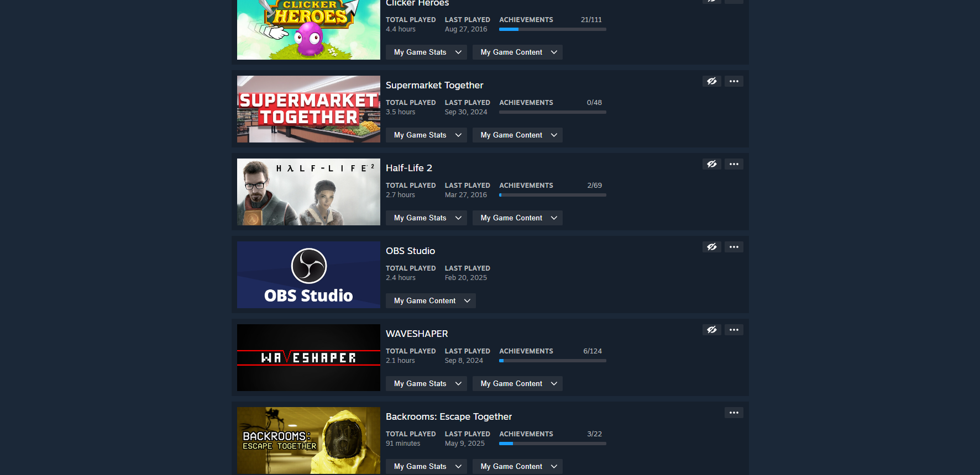The image size is (980, 475).
Task: Click the "Sep 8, 2024" last played date
Action: point(464,361)
